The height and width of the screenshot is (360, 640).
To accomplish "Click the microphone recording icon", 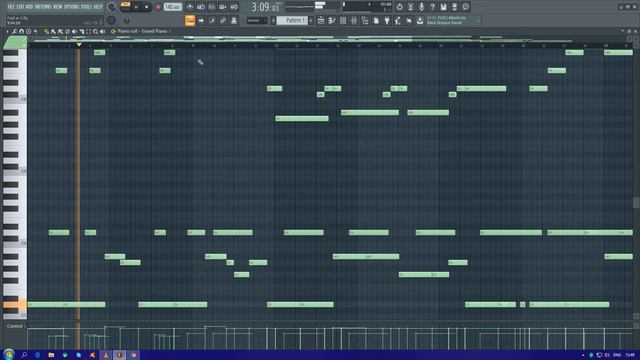I will [421, 7].
